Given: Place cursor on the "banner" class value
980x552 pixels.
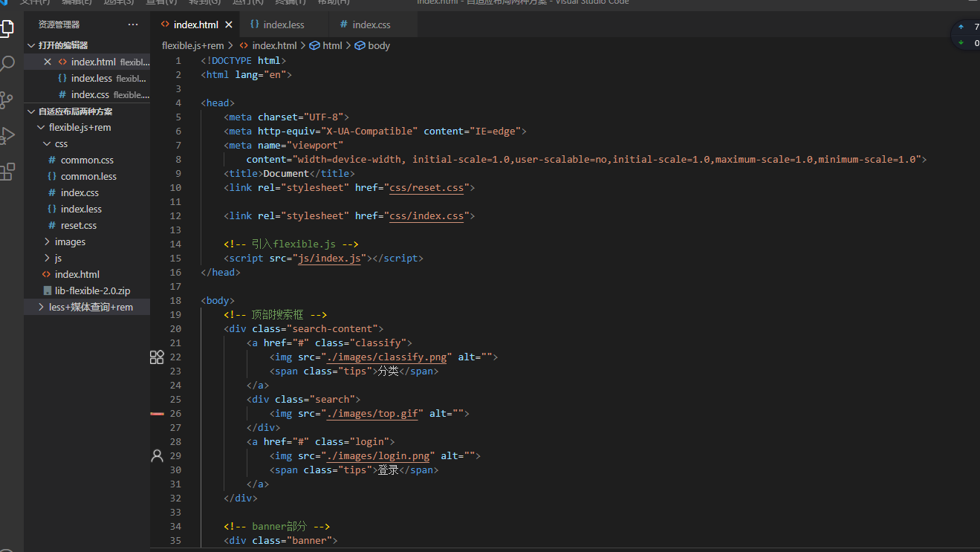Looking at the screenshot, I should coord(309,541).
